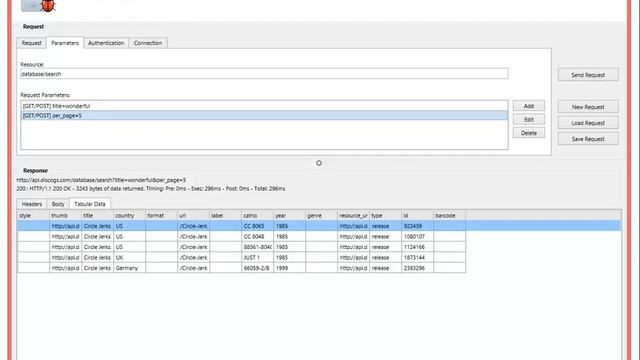Sort by the thumb column header
The image size is (640, 360).
point(65,215)
